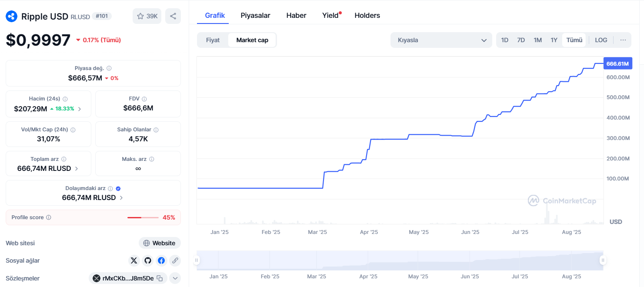Screen dimensions: 644x287
Task: Click the Ripple USD coin logo
Action: pyautogui.click(x=11, y=17)
